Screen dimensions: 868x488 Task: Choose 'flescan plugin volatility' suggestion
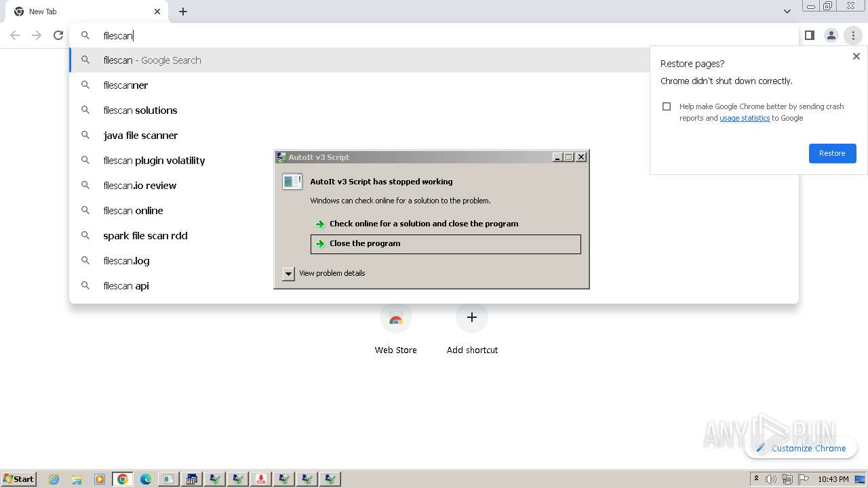point(171,161)
